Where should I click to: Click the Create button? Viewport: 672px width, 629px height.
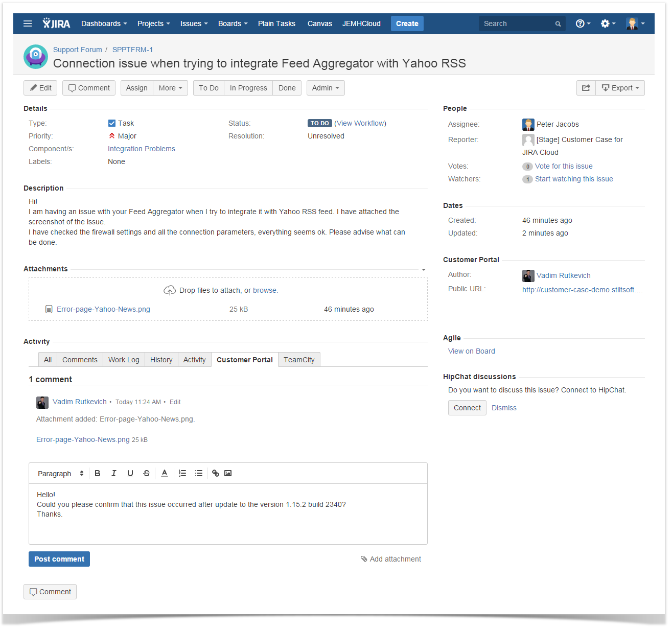(407, 24)
